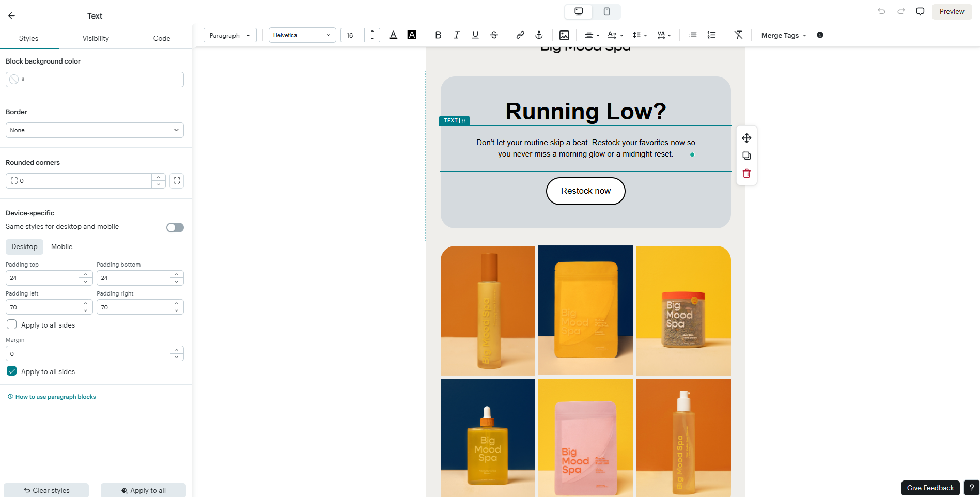The height and width of the screenshot is (497, 980).
Task: Toggle separate corner radius controls
Action: (177, 181)
